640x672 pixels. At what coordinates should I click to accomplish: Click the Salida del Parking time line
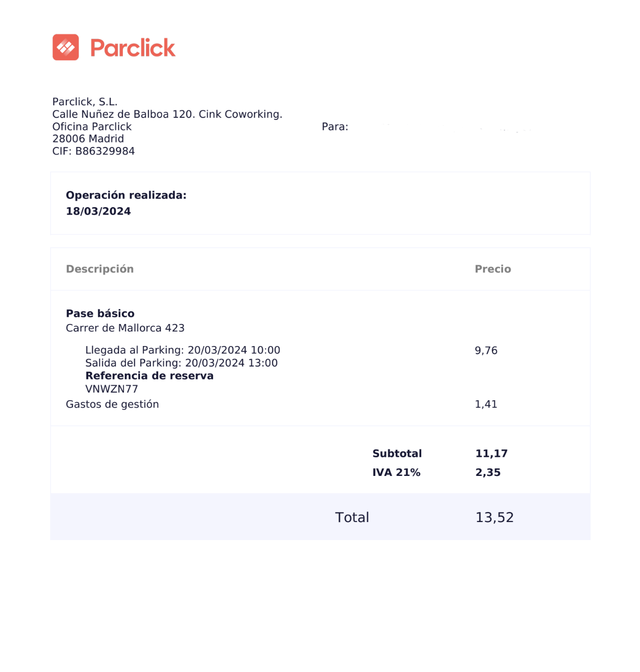pyautogui.click(x=182, y=363)
